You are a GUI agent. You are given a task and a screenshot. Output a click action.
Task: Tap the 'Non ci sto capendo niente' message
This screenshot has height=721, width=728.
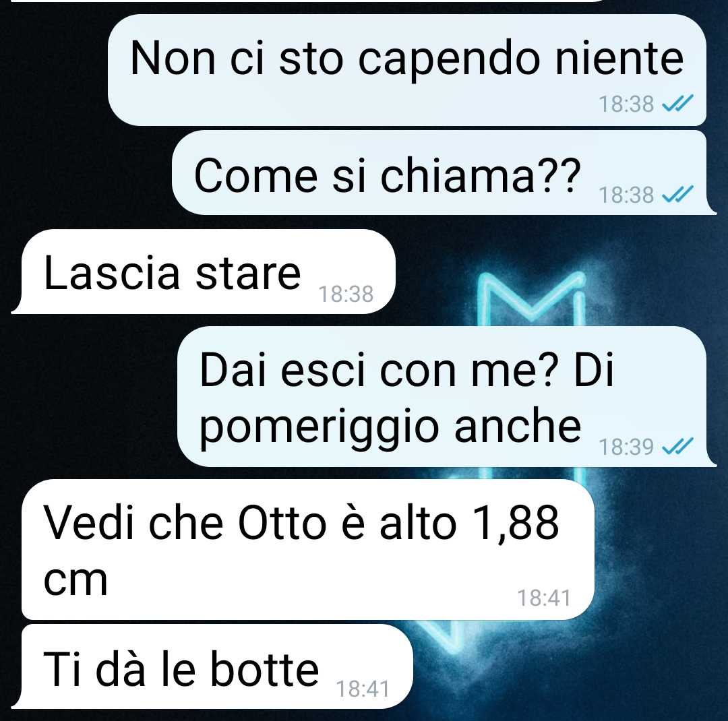coord(406,69)
